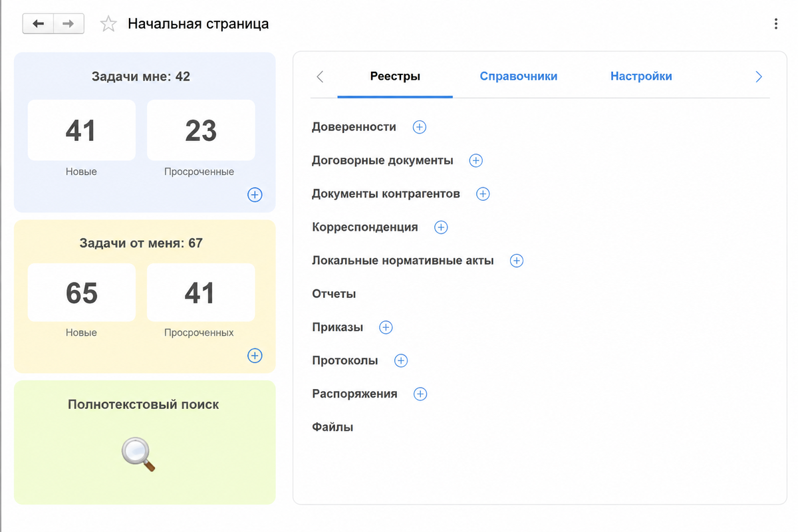Screen dimensions: 798x532
Task: Open Локальные нормативные акты registry
Action: 403,261
